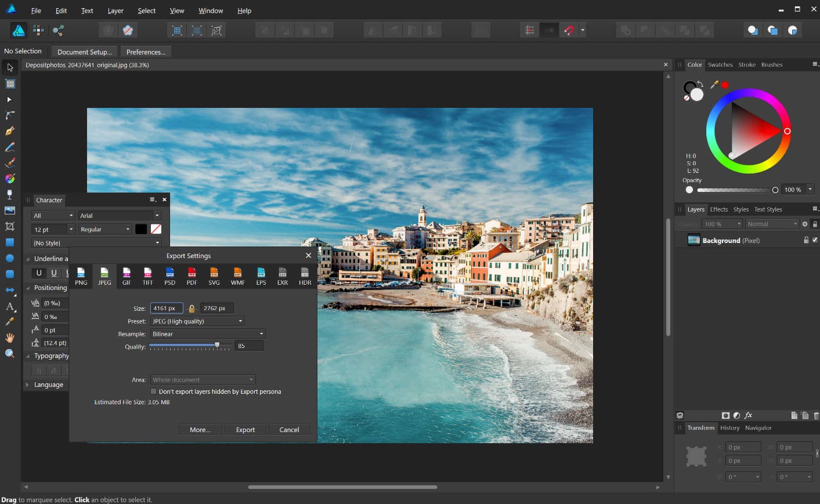Activate the Zoom tool
Viewport: 820px width, 504px height.
tap(10, 353)
